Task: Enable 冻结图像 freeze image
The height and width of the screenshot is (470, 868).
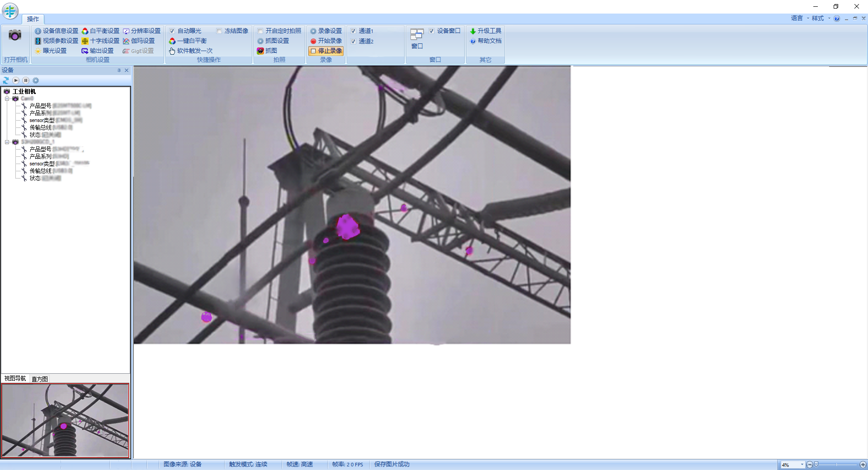Action: point(219,31)
